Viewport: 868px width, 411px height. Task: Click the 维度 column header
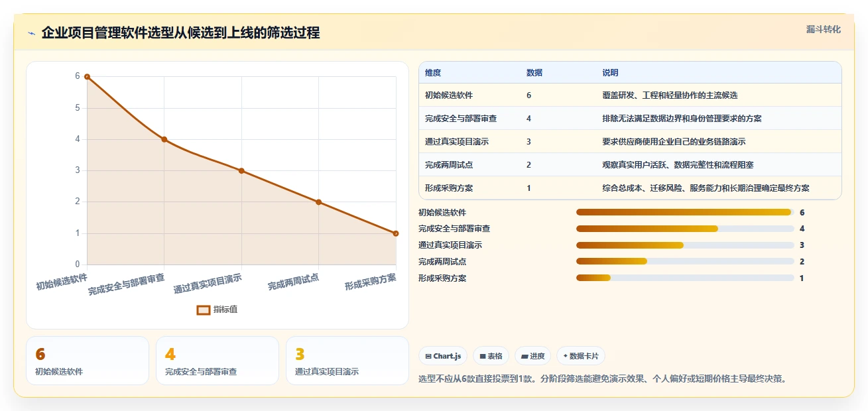(x=433, y=73)
